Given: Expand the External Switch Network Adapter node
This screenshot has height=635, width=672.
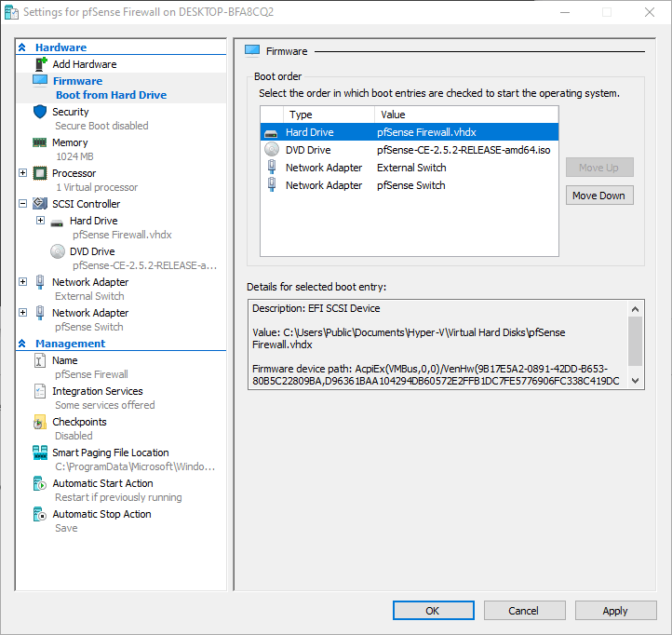Looking at the screenshot, I should coord(23,282).
